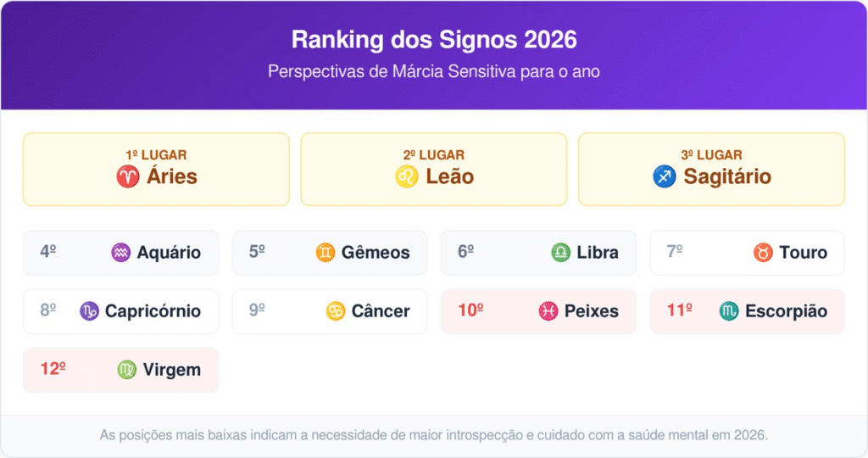Select the 10º Peixes ranking row
This screenshot has width=868, height=458.
tap(538, 311)
